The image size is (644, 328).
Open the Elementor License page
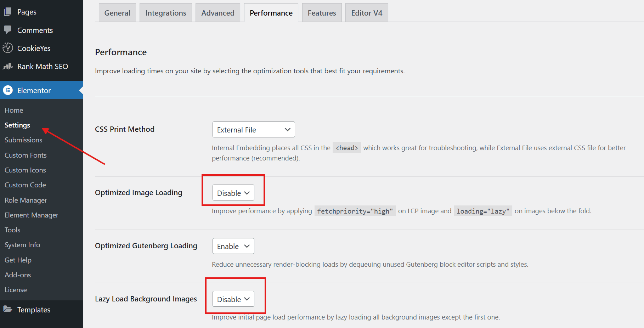click(x=16, y=289)
